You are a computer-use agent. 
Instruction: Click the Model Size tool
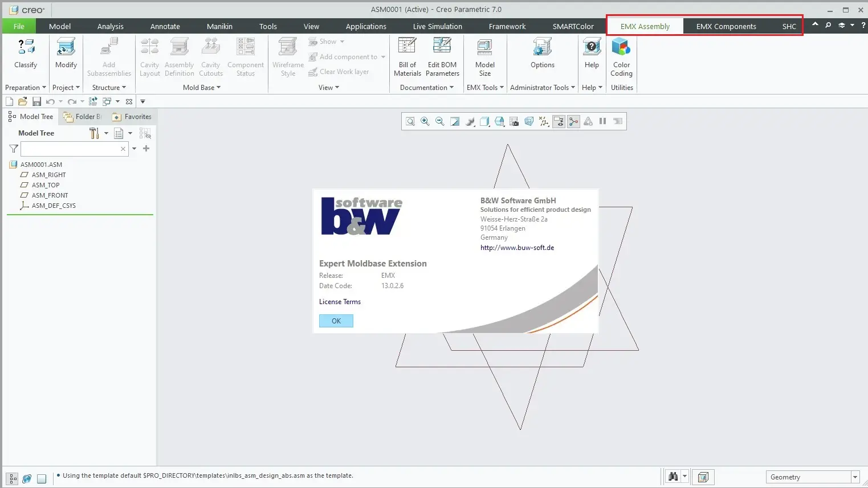pos(485,48)
